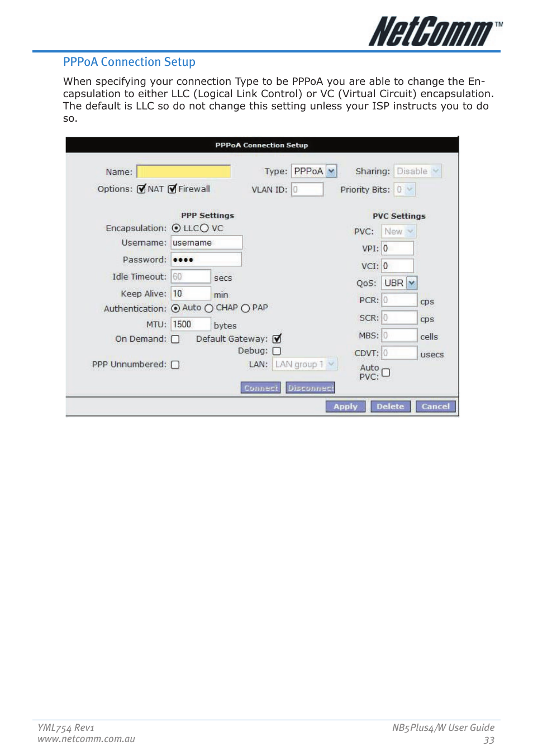This screenshot has width=533, height=756.
Task: Click the MBS field
Action: 399,335
